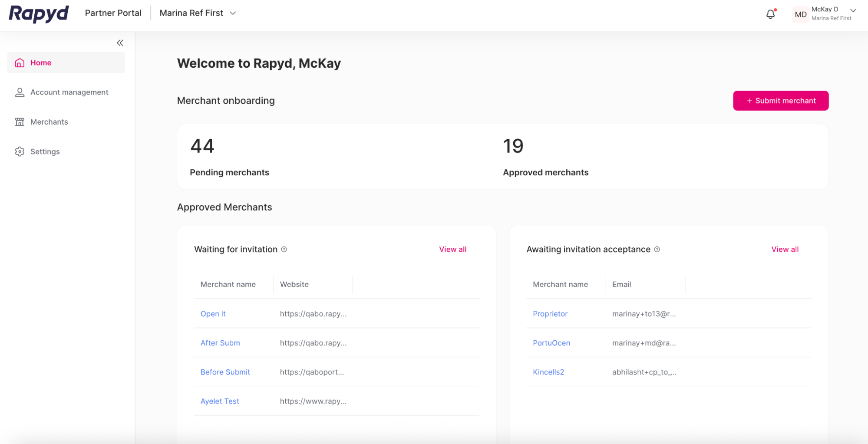Image resolution: width=868 pixels, height=444 pixels.
Task: Open the Merchants storefront icon
Action: tap(20, 122)
